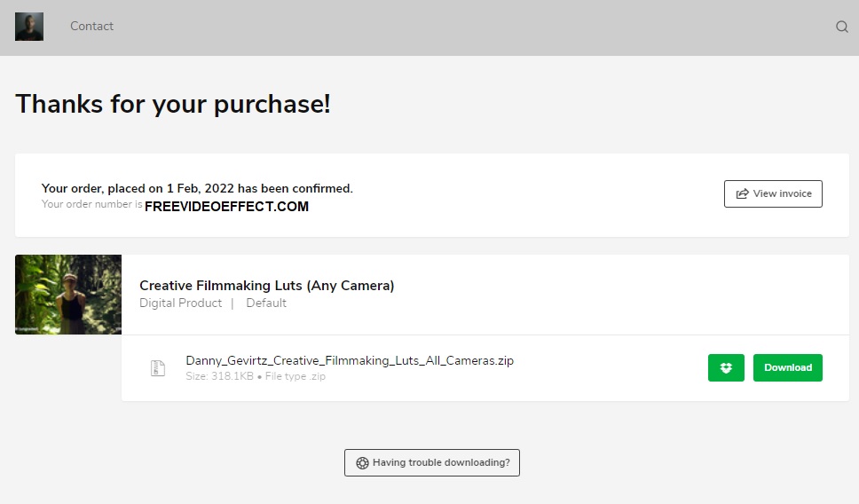Viewport: 859px width, 504px height.
Task: Click the Danny_Gevirtz_Creative_Filmmaking_Luts_All_Cameras.zip filename
Action: [350, 360]
